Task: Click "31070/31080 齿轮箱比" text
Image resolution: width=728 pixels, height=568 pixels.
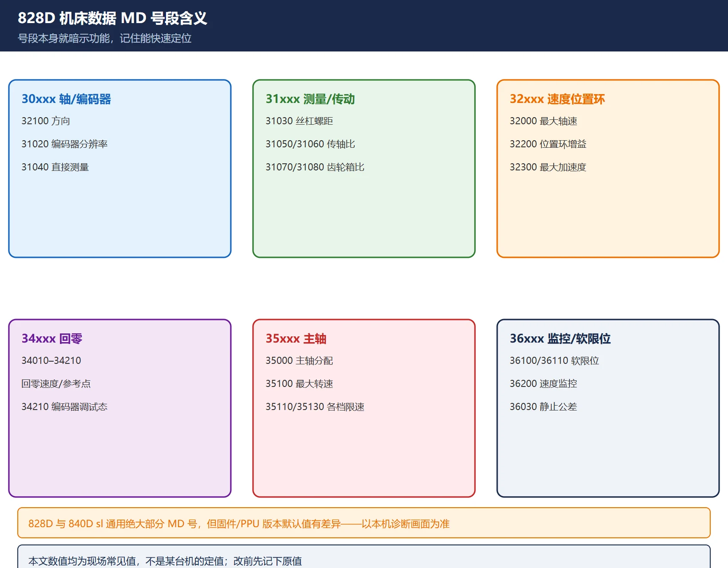Action: [x=315, y=167]
